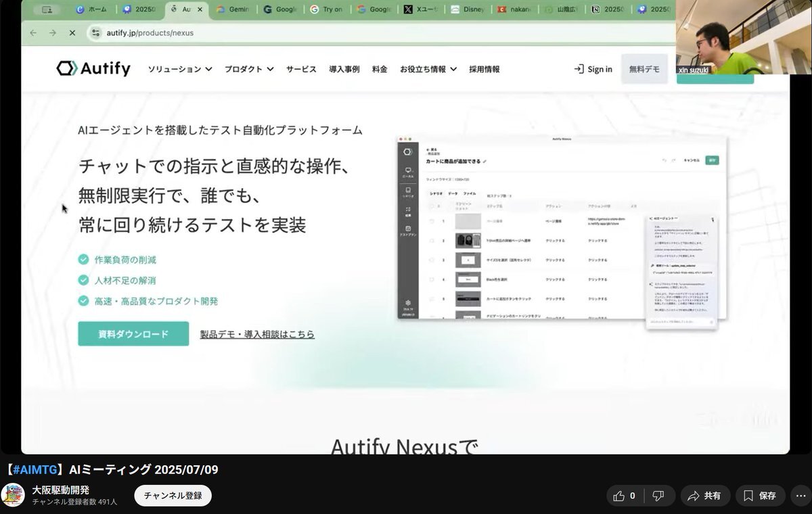
Task: Click Sign in on the Autify header
Action: [593, 69]
